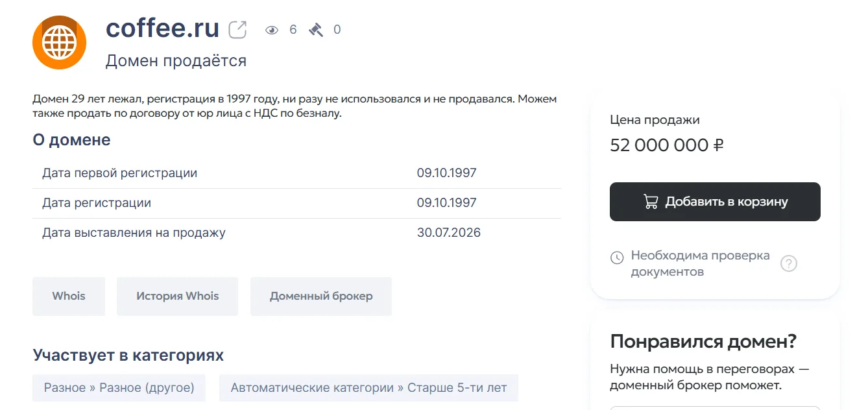Screen dimensions: 868x410
Task: Click the clock icon near document check
Action: tap(617, 258)
